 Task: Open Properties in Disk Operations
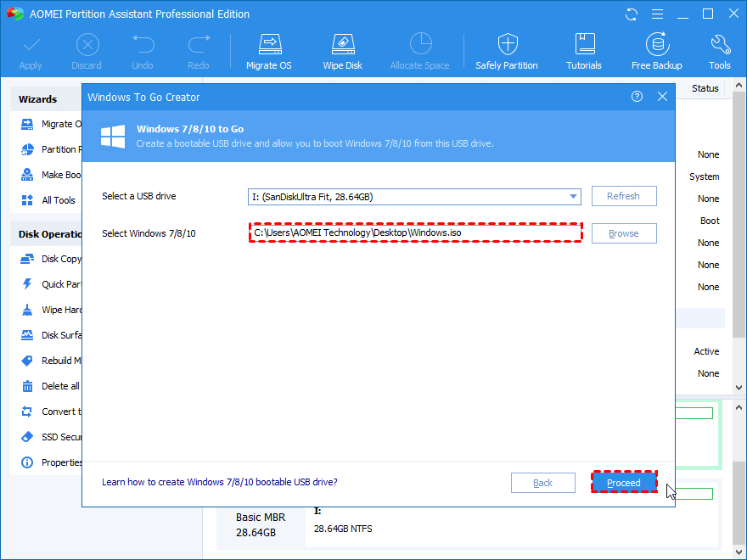[x=51, y=462]
